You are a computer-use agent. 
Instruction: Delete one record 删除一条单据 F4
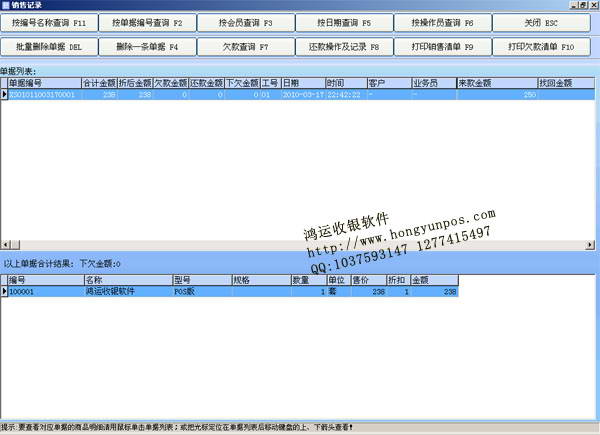coord(147,47)
